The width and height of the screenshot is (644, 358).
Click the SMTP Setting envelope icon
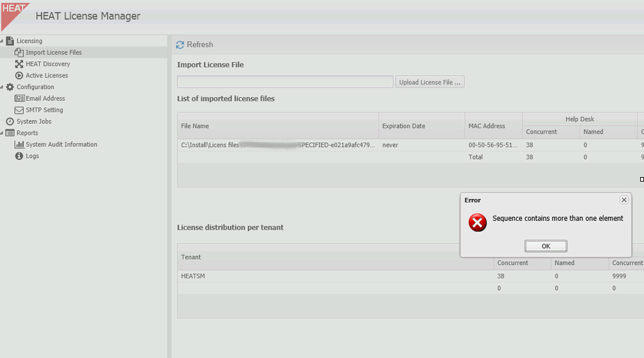[x=19, y=110]
